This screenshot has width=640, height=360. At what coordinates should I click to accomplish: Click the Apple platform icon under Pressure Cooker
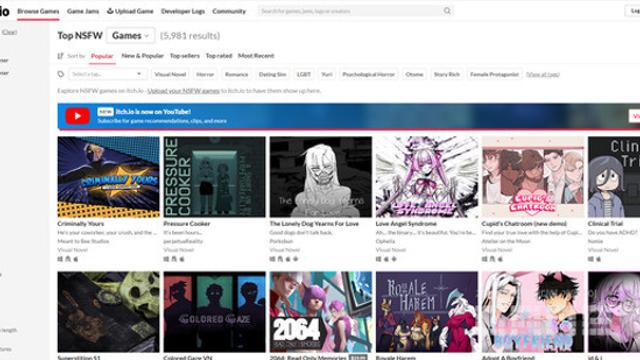[182, 259]
